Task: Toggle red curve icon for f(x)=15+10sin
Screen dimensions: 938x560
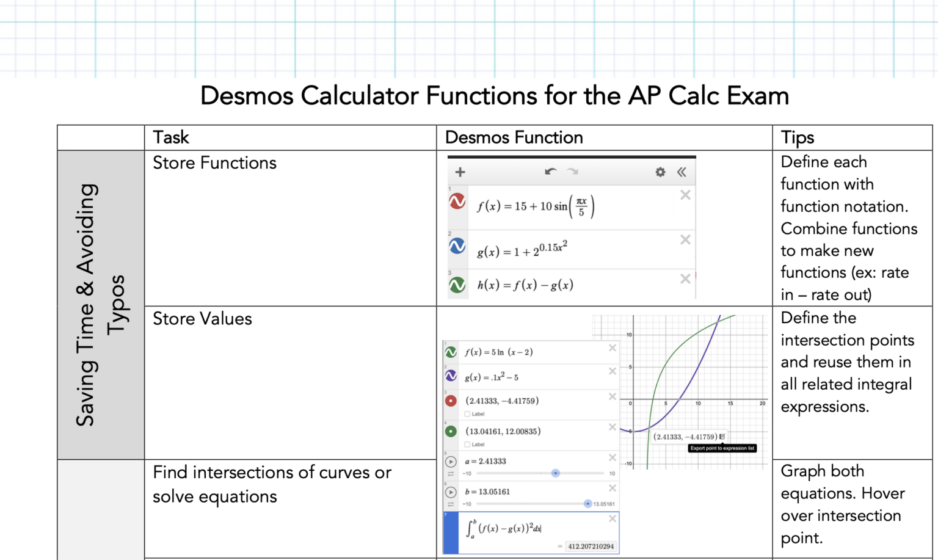Action: tap(457, 201)
